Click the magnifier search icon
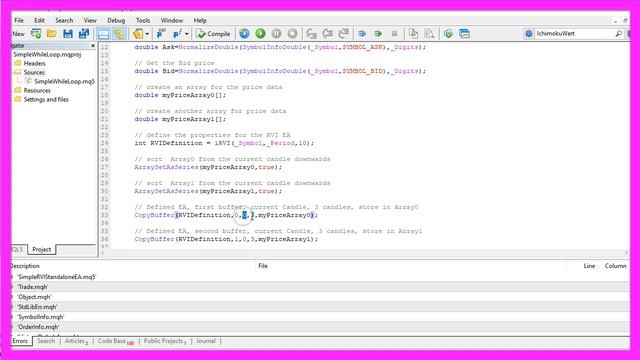The height and width of the screenshot is (360, 640). coord(619,34)
